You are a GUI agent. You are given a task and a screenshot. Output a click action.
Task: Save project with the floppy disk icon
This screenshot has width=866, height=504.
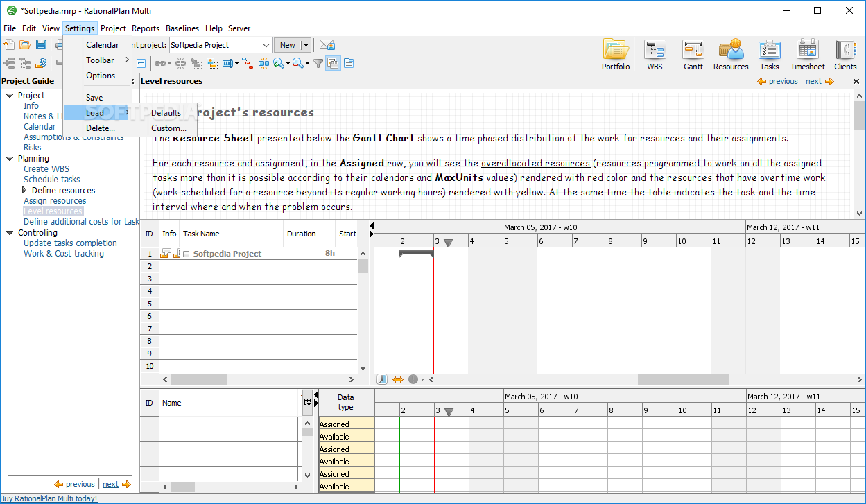[41, 44]
